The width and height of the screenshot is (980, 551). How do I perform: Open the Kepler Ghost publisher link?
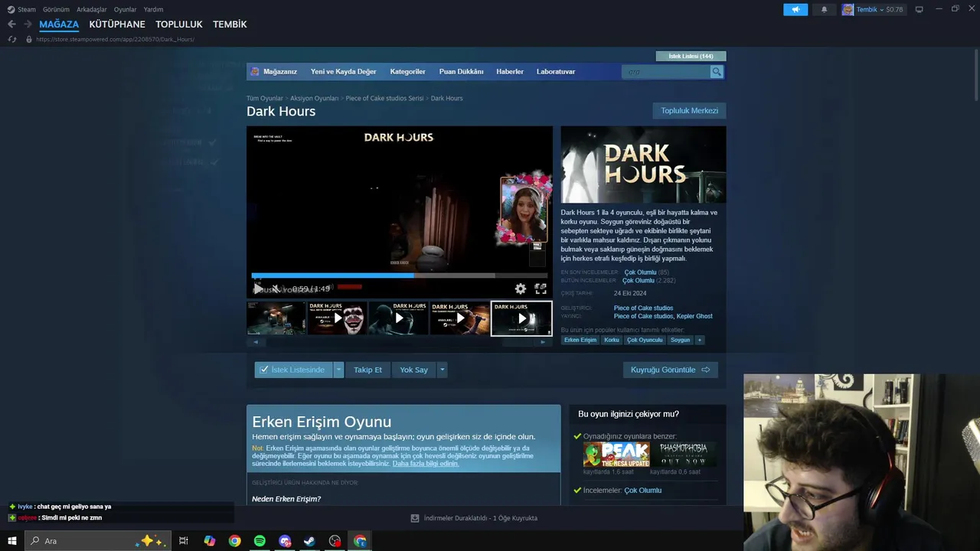point(694,316)
